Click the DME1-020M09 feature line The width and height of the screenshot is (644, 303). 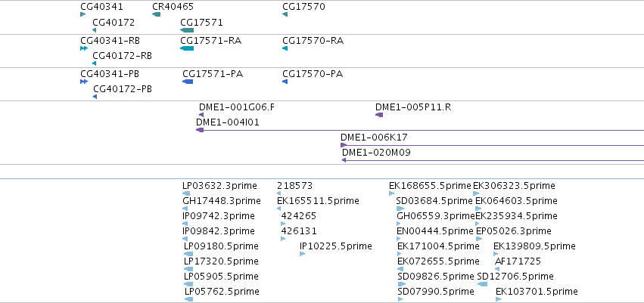point(493,160)
